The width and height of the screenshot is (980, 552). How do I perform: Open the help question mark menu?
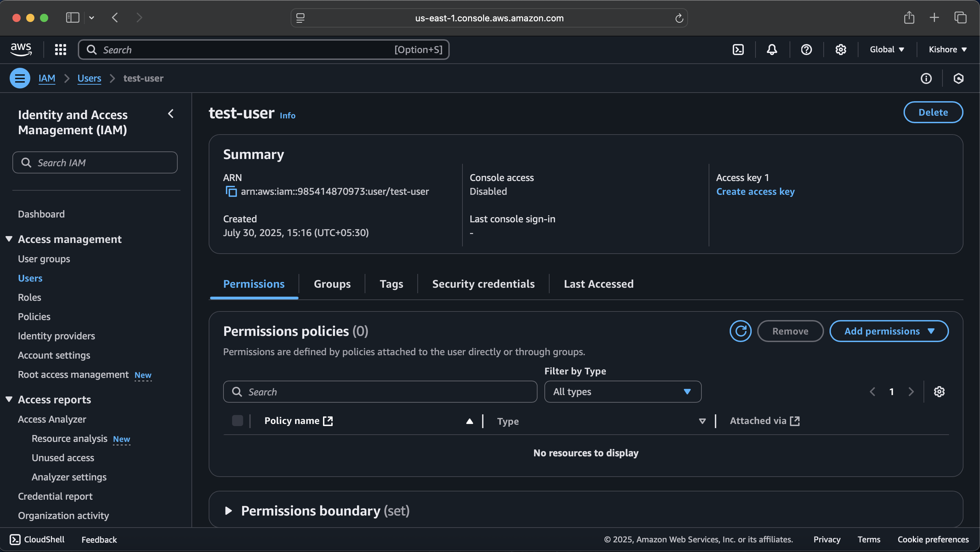(806, 50)
